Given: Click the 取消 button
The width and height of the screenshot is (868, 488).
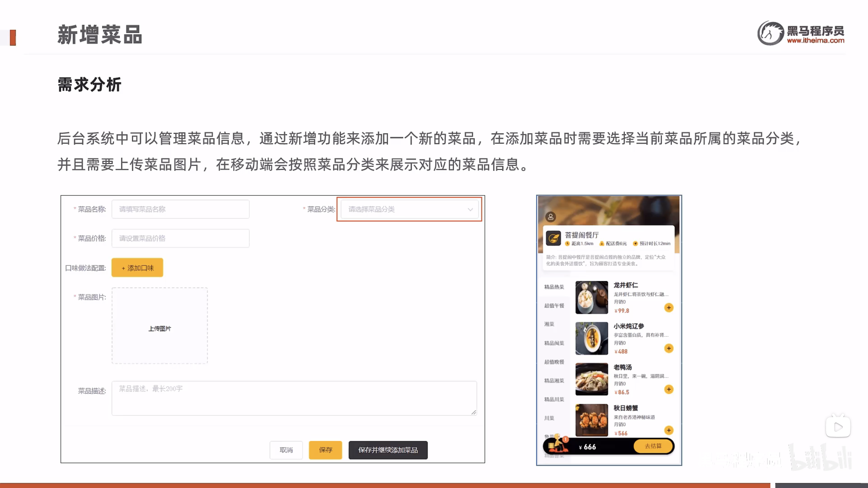Looking at the screenshot, I should 286,450.
